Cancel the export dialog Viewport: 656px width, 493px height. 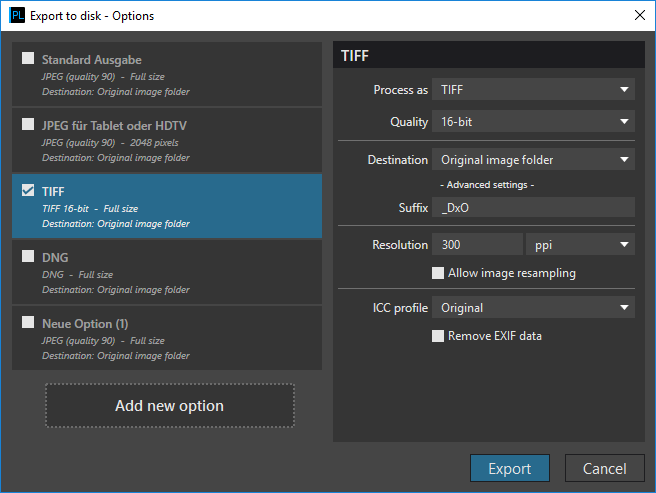pos(605,468)
